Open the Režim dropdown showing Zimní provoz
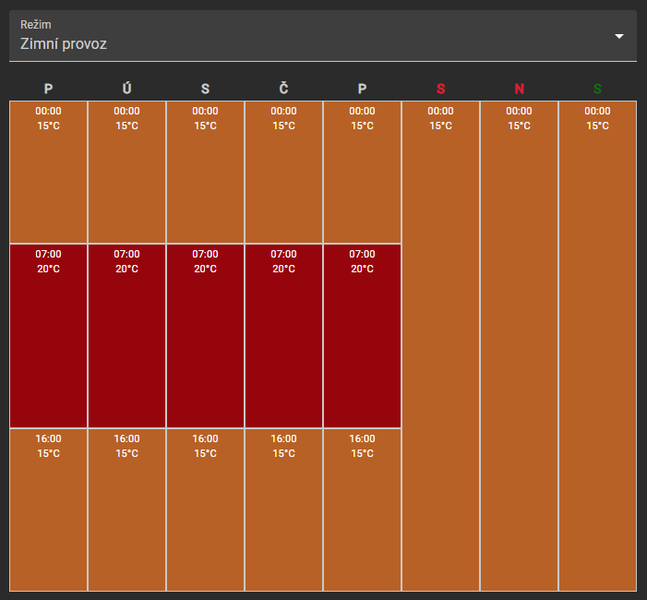 [323, 36]
